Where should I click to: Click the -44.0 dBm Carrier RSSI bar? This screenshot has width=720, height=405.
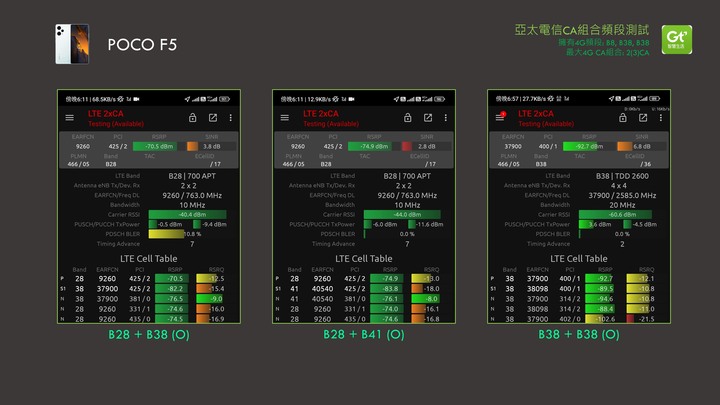[402, 214]
